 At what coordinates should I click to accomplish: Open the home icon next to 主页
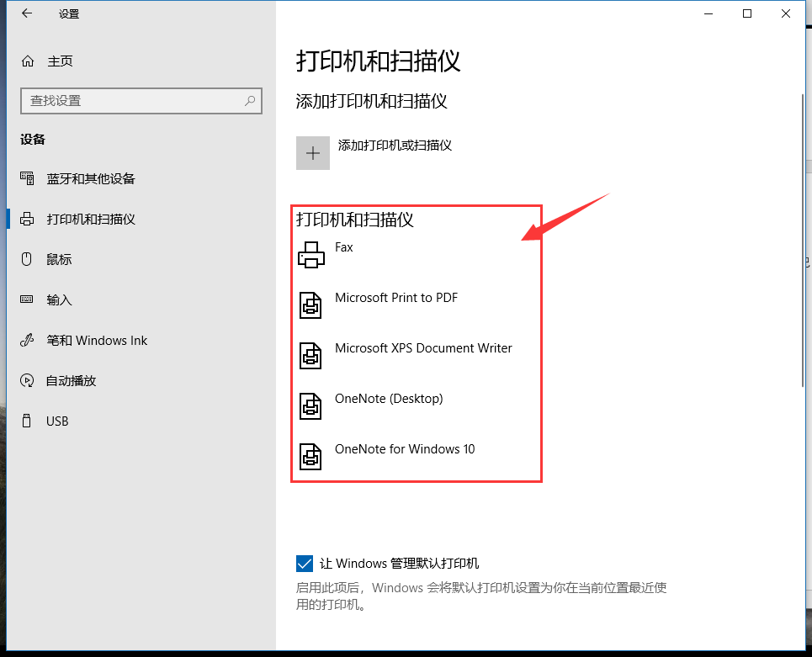[x=28, y=61]
